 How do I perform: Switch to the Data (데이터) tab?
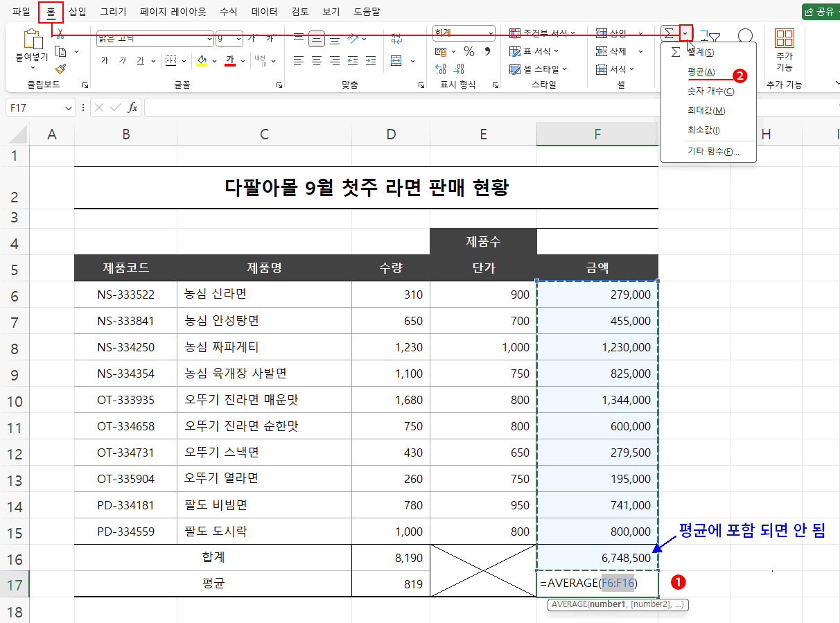point(265,11)
